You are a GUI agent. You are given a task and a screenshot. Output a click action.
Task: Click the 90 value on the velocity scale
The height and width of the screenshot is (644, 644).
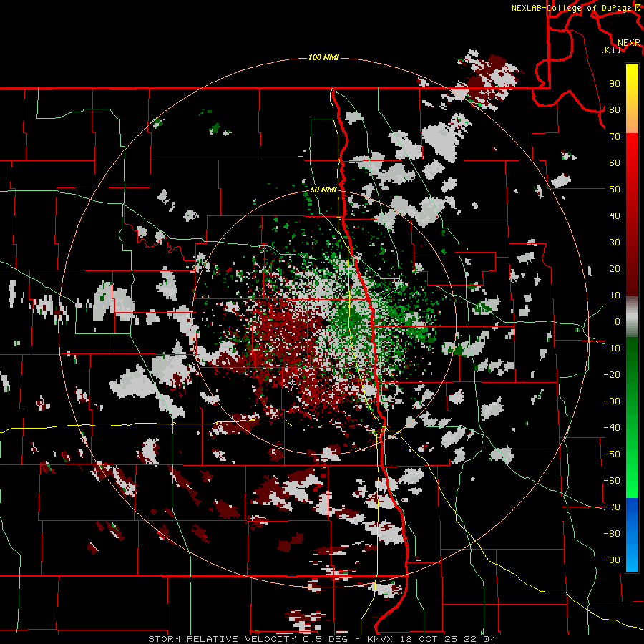[615, 84]
